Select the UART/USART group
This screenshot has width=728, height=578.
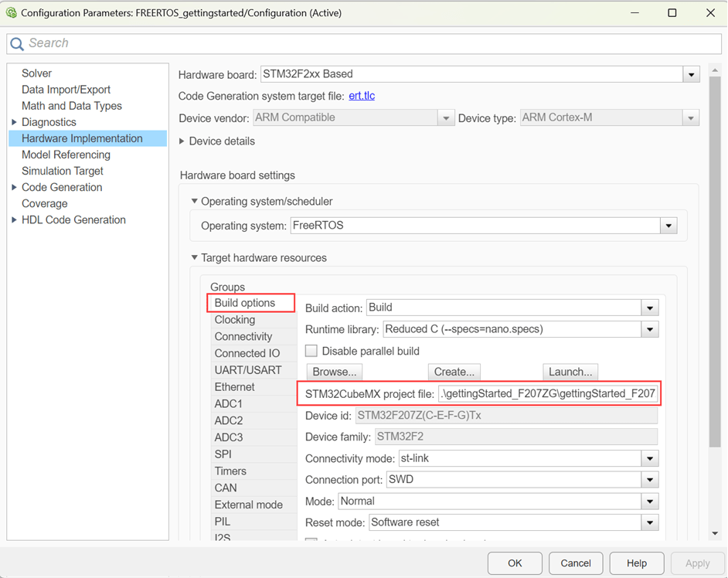click(247, 370)
